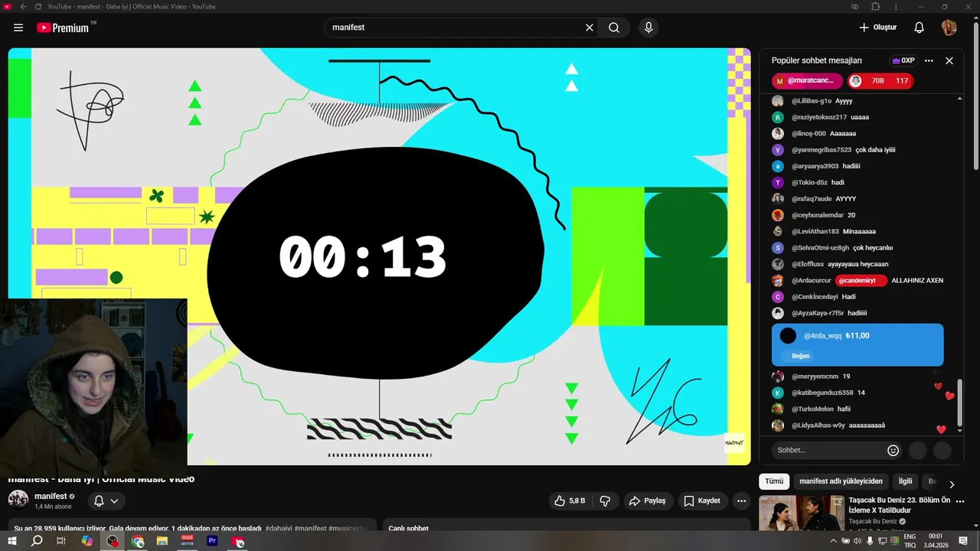This screenshot has width=980, height=551.
Task: Open Copilot from the taskbar
Action: [x=87, y=541]
